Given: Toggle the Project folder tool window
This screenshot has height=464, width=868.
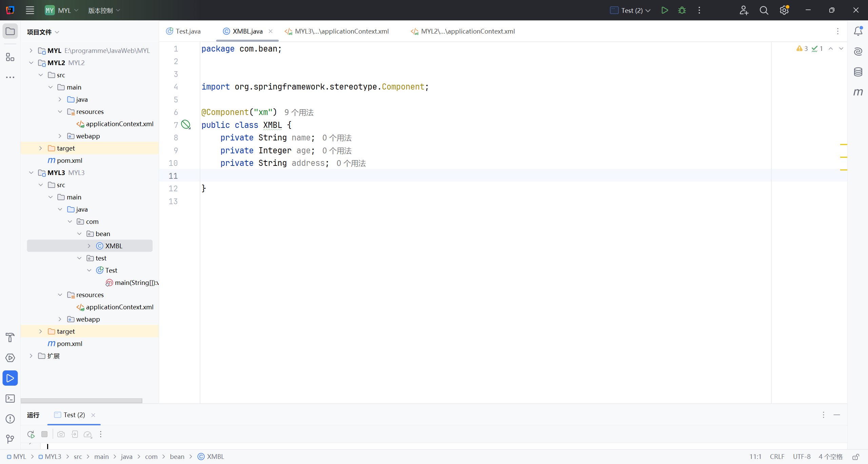Looking at the screenshot, I should click(10, 31).
